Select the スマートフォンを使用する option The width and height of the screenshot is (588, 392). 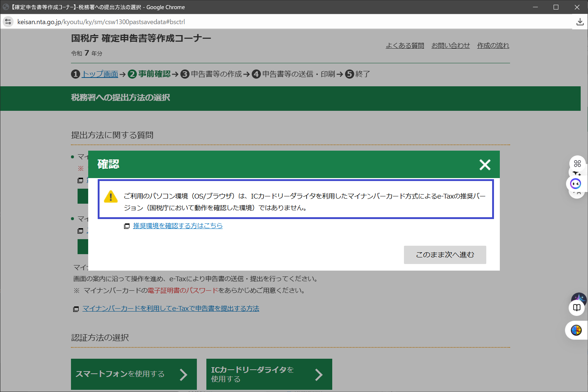coord(134,374)
